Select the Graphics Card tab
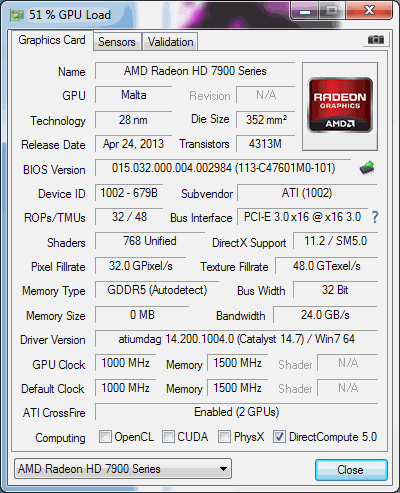The image size is (400, 493). [x=52, y=40]
